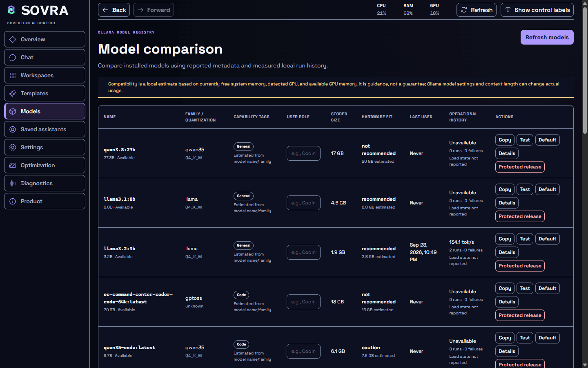Click the General tag for llama3.1:8b

(x=243, y=196)
